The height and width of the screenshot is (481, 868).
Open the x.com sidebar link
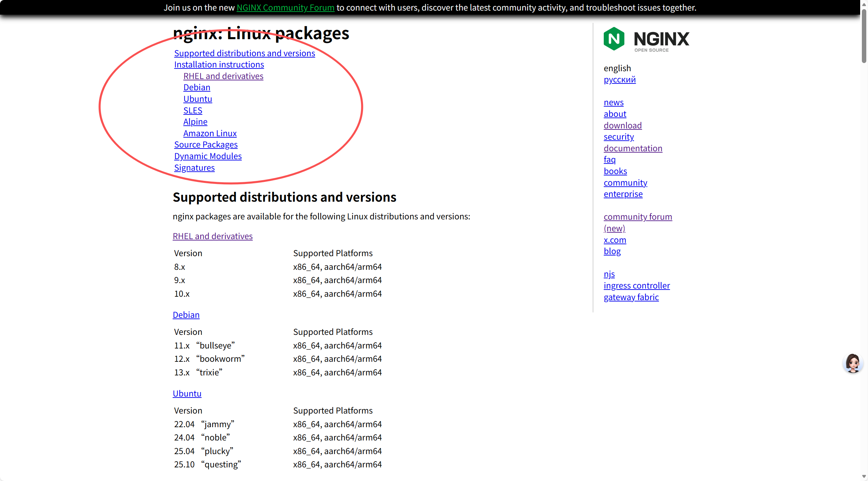point(615,240)
